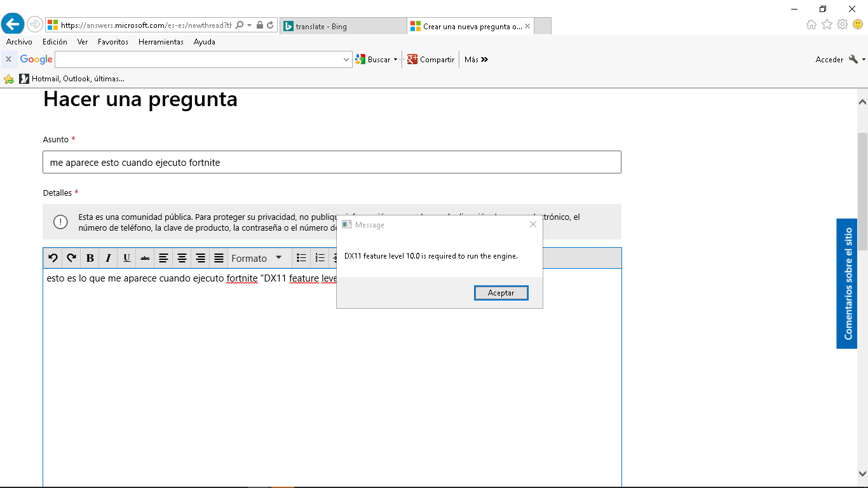Open the address bar history dropdown arrow
The width and height of the screenshot is (868, 488).
pyautogui.click(x=250, y=25)
